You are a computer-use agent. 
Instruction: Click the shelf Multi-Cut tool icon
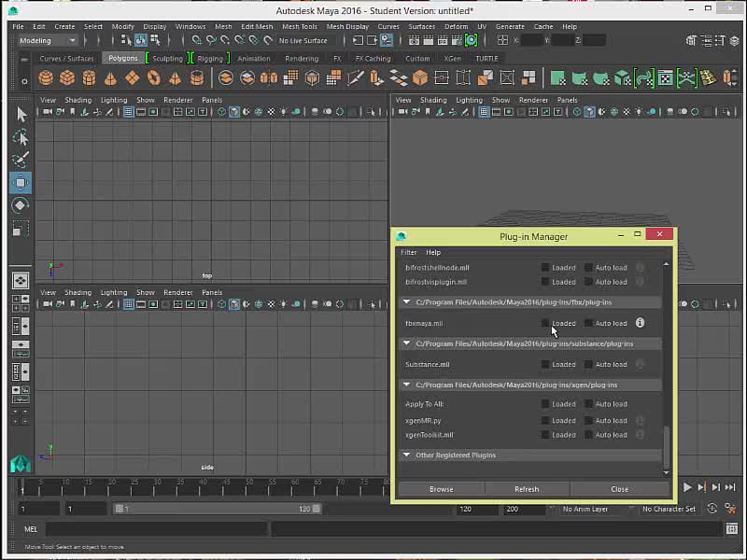tap(356, 77)
